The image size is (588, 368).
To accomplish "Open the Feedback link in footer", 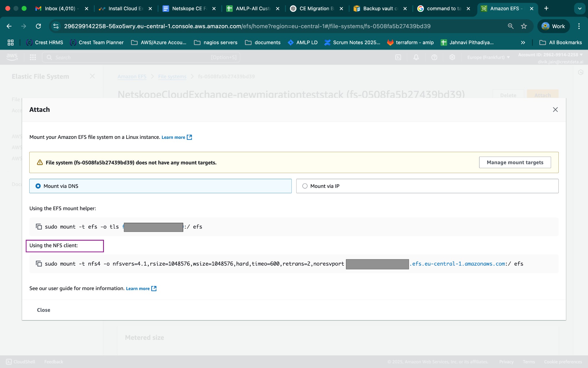I will pyautogui.click(x=53, y=362).
